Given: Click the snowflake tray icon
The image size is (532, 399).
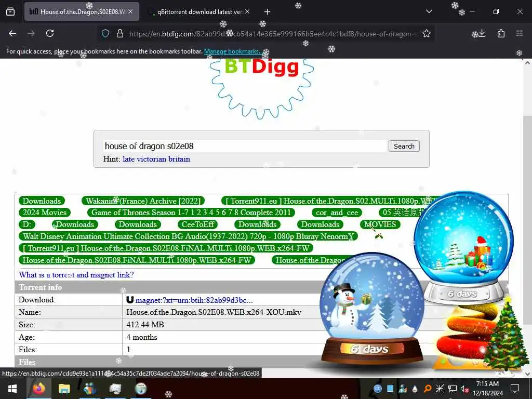Looking at the screenshot, I should (x=440, y=389).
